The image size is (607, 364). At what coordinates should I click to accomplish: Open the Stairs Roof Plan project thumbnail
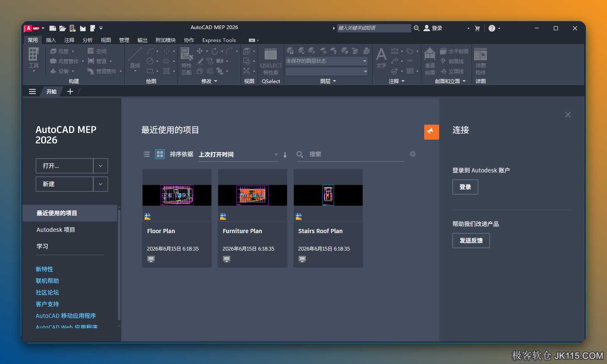point(328,195)
